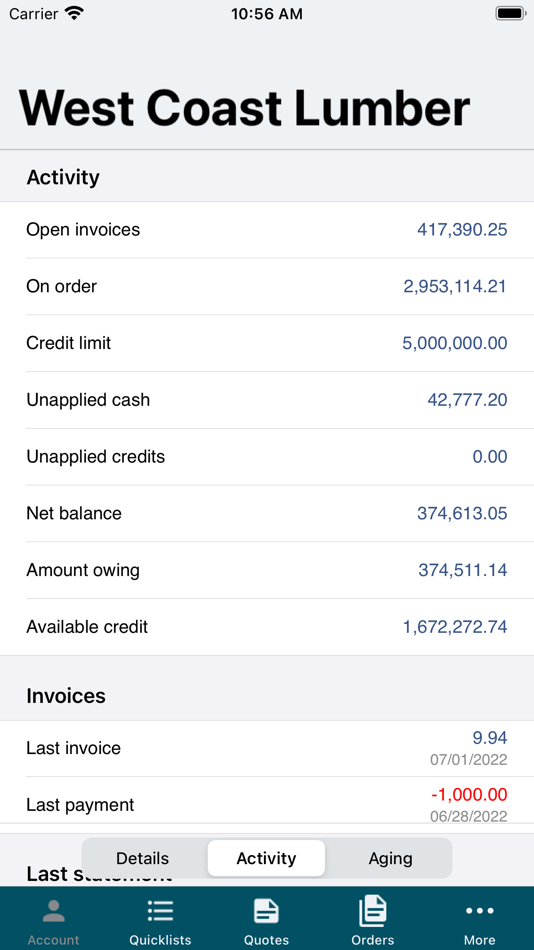The height and width of the screenshot is (950, 534).
Task: Tap the 9.94 last invoice amount
Action: point(490,737)
